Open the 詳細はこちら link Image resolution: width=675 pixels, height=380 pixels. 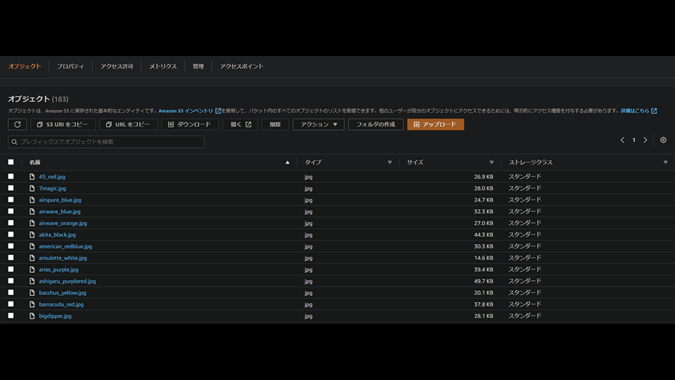[x=635, y=111]
